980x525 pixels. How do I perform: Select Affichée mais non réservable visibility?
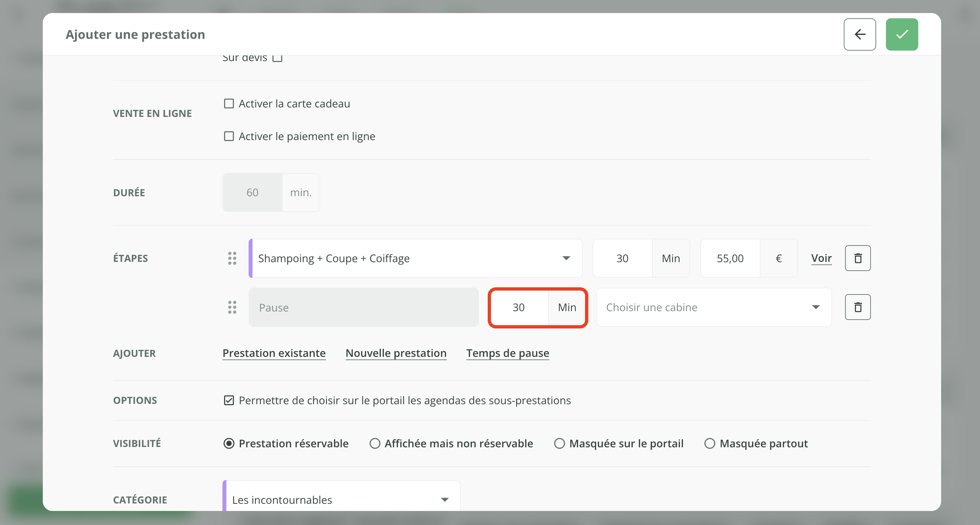coord(375,443)
